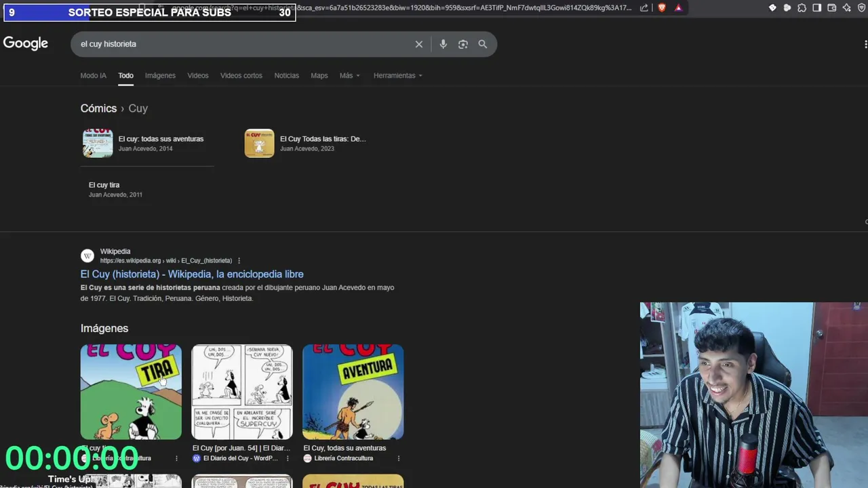Screen dimensions: 868x488
Task: Open the Noticias tab
Action: tap(287, 75)
